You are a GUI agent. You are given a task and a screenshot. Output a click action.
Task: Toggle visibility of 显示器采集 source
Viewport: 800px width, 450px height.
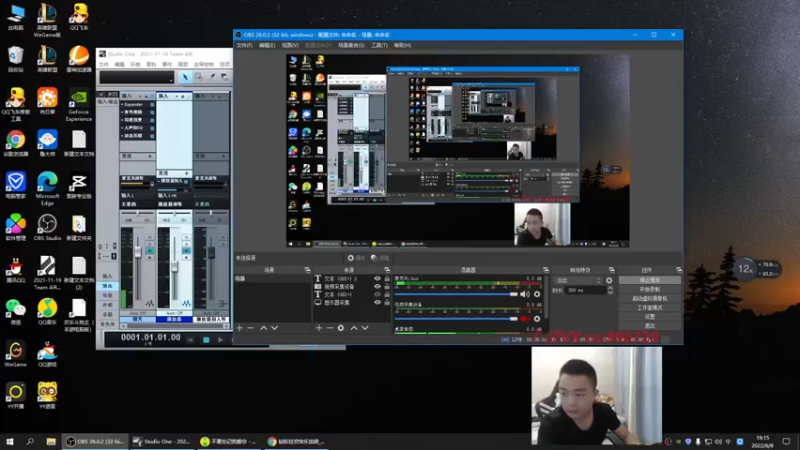click(377, 302)
